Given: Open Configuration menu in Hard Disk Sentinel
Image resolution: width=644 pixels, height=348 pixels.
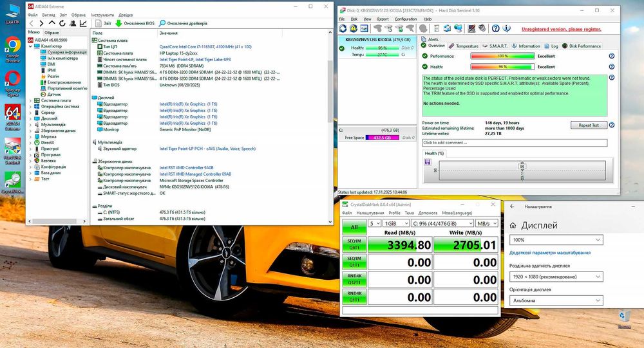Looking at the screenshot, I should pyautogui.click(x=405, y=19).
